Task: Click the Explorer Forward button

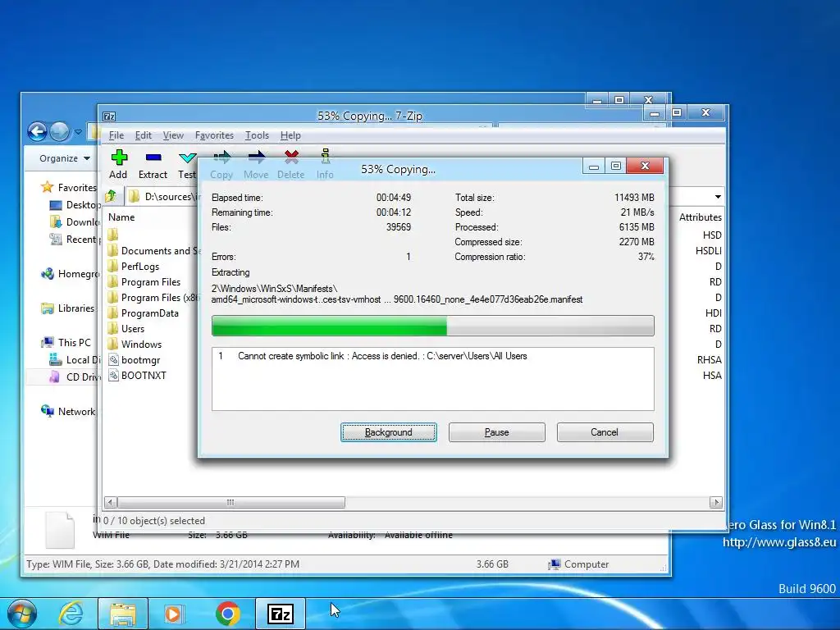Action: [x=59, y=132]
